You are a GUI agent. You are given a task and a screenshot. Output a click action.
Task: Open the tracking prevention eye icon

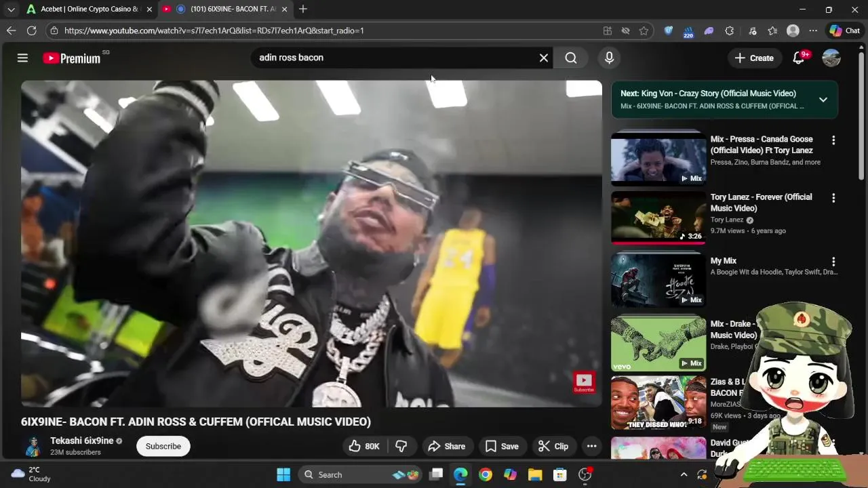(625, 30)
